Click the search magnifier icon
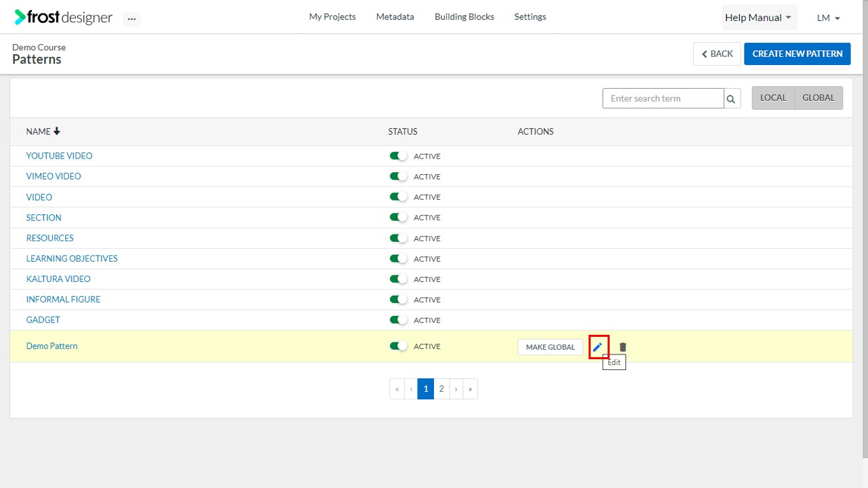 tap(731, 98)
